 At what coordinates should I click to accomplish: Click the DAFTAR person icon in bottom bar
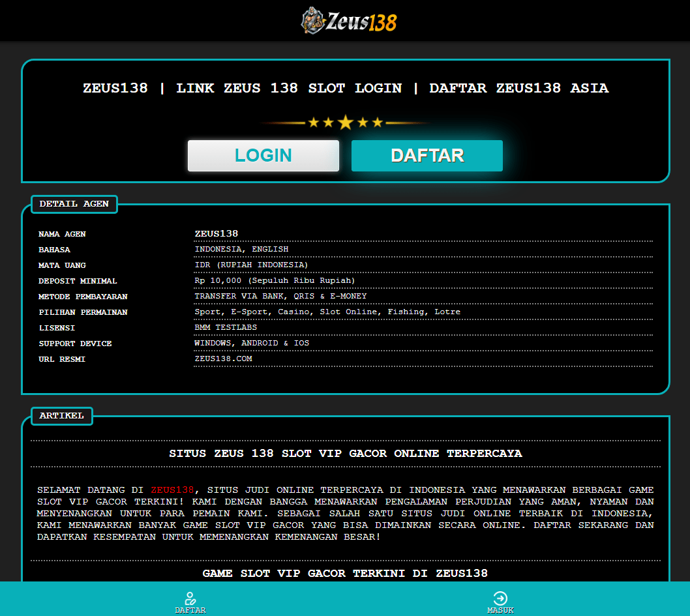[190, 598]
